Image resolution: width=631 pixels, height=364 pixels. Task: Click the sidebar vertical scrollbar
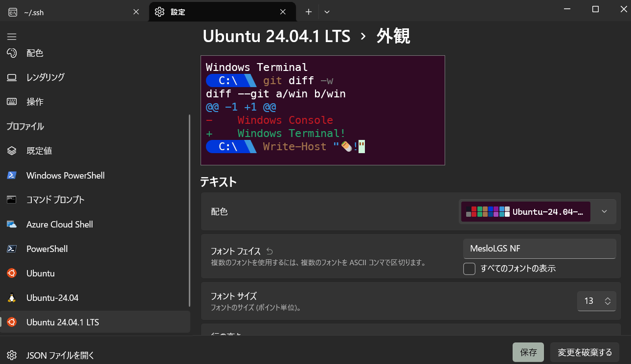pos(189,210)
